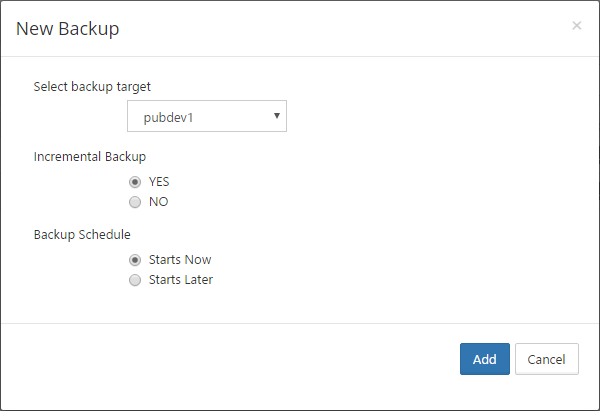
Task: Close the New Backup dialog with X
Action: pos(576,26)
